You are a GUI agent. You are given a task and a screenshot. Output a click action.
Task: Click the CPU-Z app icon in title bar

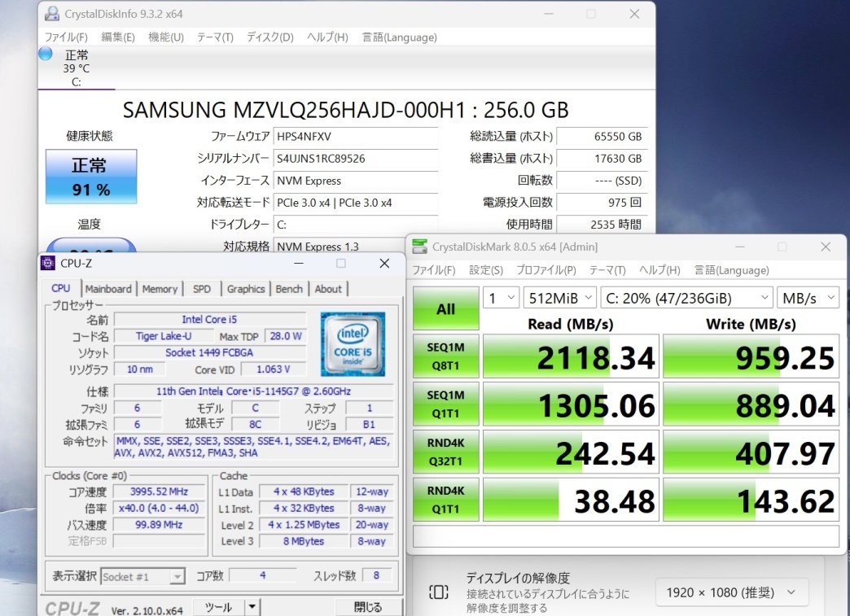pyautogui.click(x=48, y=264)
